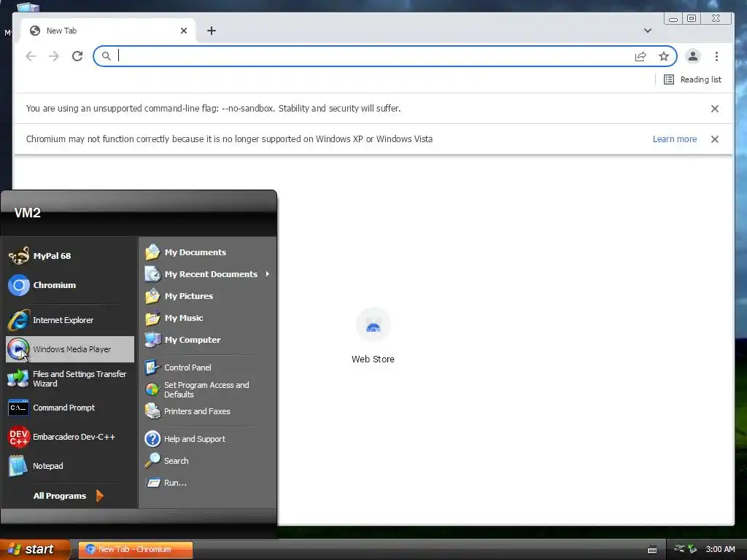
Task: Click the VM2 user name header
Action: click(x=28, y=213)
